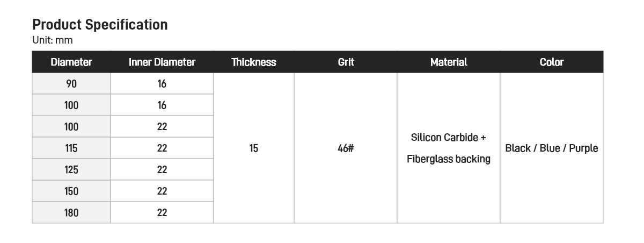This screenshot has height=243, width=644.
Task: Select the 150 diameter cell
Action: click(x=71, y=191)
